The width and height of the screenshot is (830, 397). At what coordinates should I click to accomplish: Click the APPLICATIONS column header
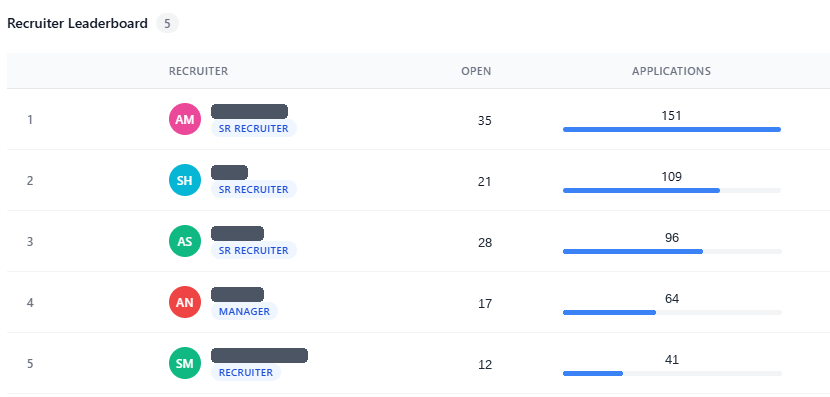tap(671, 71)
